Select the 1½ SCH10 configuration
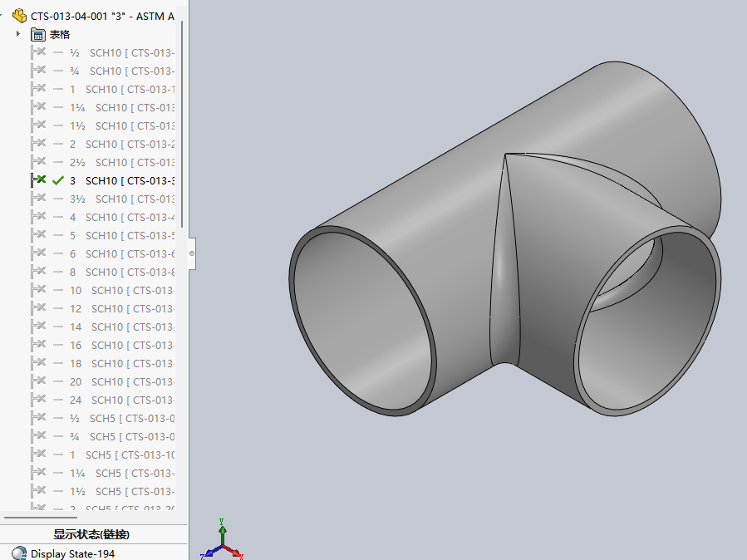Screen dimensions: 747x560 [x=122, y=125]
